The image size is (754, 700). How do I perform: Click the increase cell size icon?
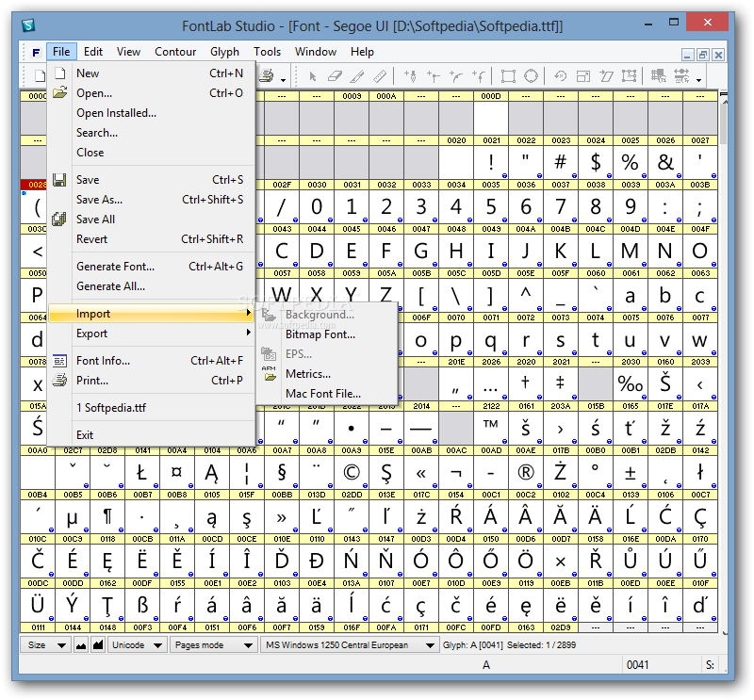coord(98,645)
